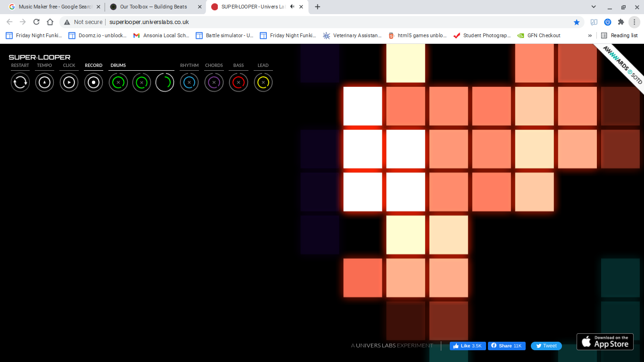Open the GFN Checkout bookmark
This screenshot has width=644, height=362.
pos(539,35)
